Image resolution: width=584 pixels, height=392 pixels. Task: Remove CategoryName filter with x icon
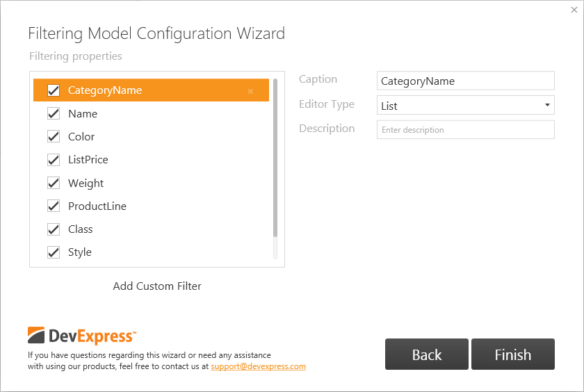point(250,91)
